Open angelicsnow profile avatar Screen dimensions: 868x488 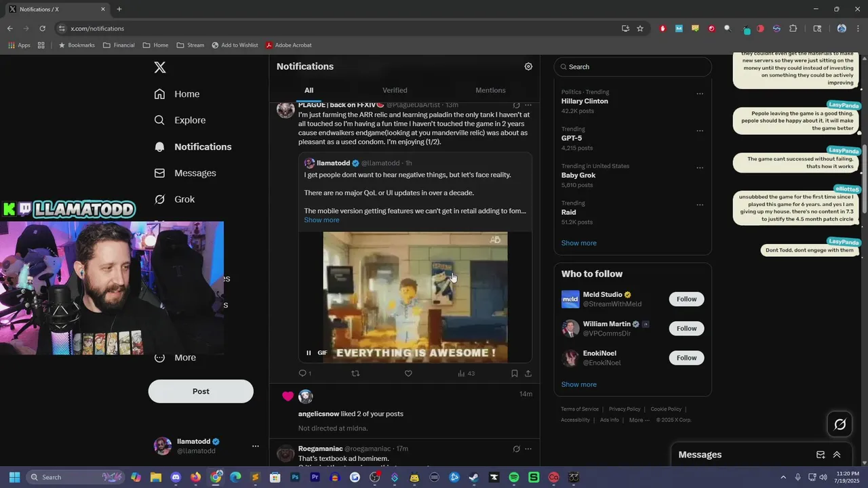coord(306,396)
